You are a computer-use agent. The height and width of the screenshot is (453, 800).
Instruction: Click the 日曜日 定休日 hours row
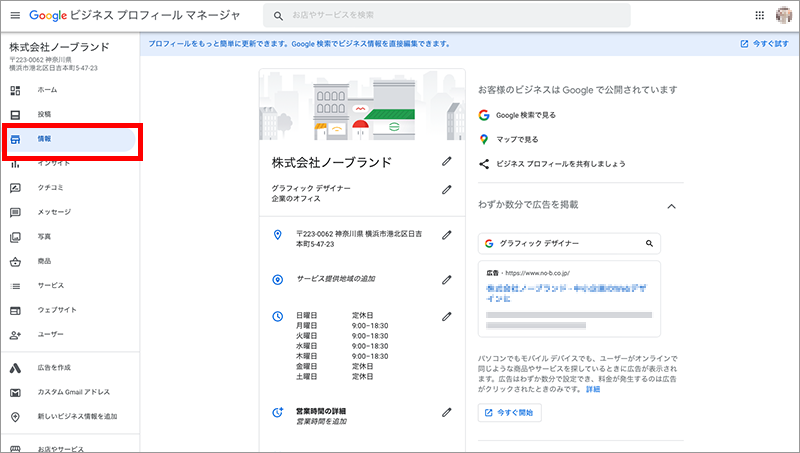click(335, 316)
